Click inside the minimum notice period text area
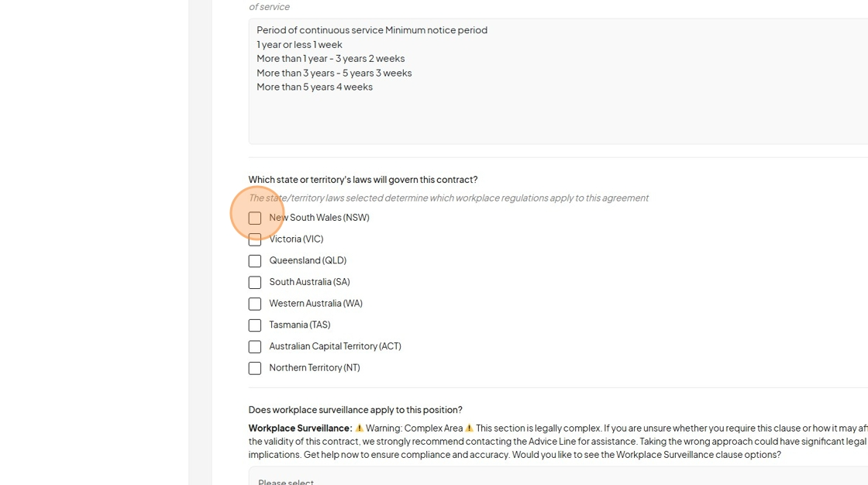868x485 pixels. tap(558, 81)
